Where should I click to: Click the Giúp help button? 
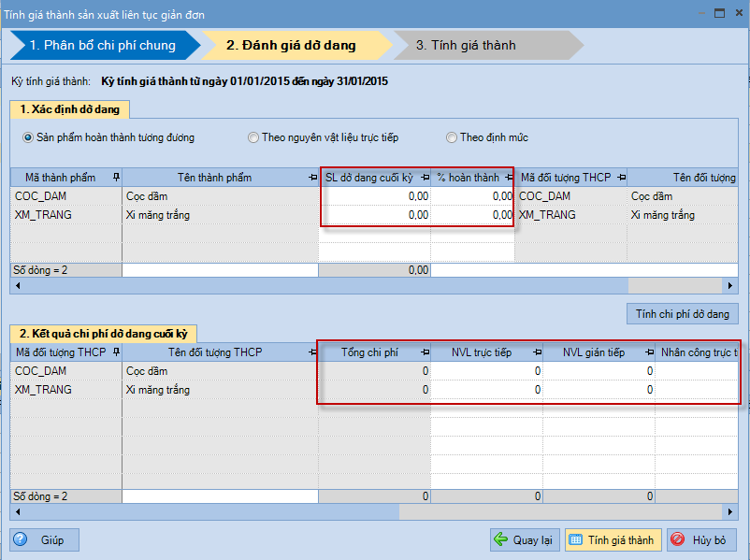point(45,540)
